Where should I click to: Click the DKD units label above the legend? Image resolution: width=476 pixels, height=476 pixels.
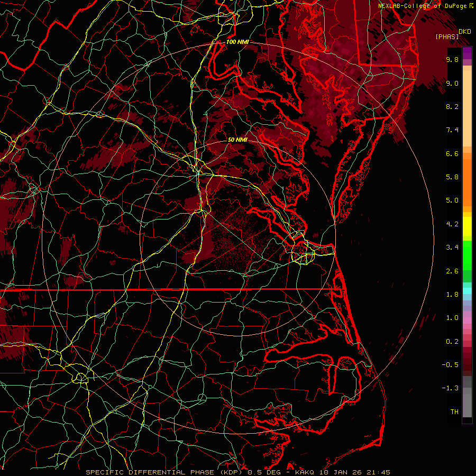pos(465,32)
